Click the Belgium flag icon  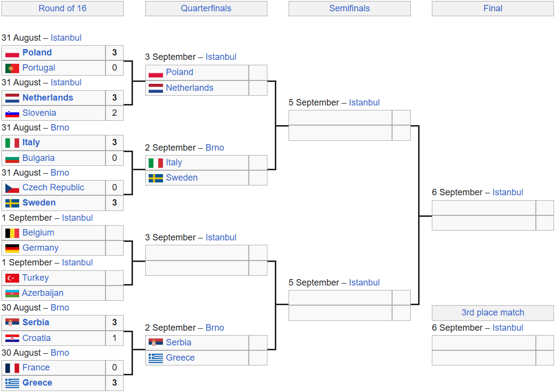click(12, 233)
